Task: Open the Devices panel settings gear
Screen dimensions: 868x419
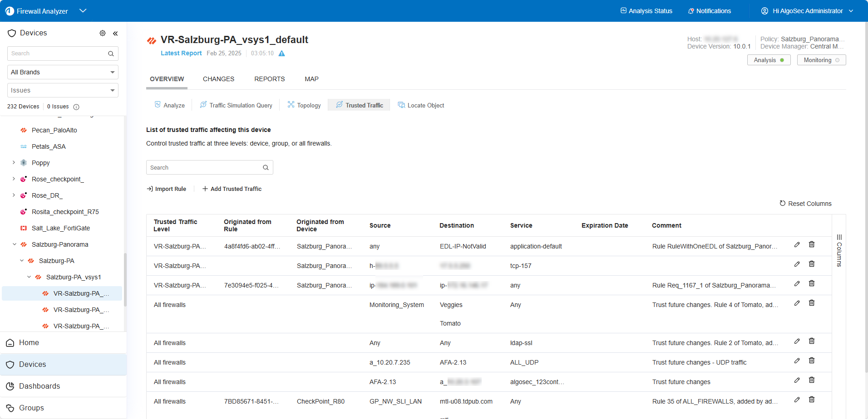Action: [x=103, y=33]
